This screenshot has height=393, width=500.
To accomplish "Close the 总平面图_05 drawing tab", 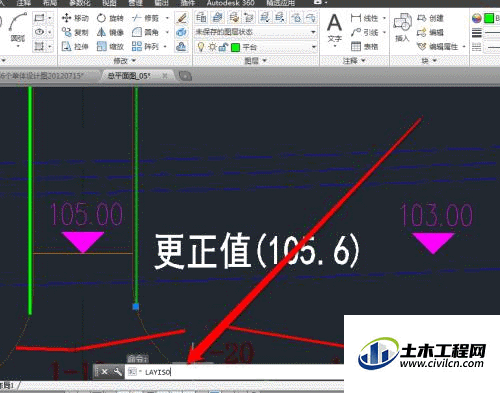I will coord(164,76).
